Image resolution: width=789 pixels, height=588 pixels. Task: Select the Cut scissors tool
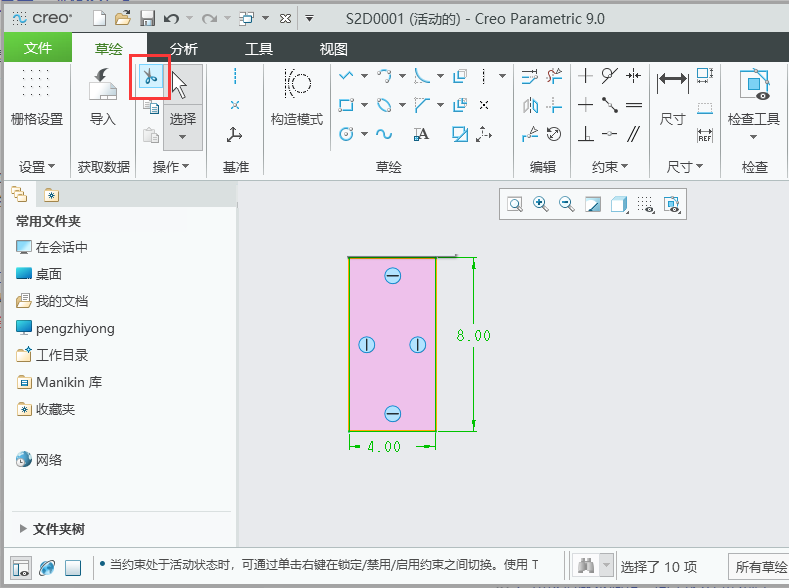150,77
